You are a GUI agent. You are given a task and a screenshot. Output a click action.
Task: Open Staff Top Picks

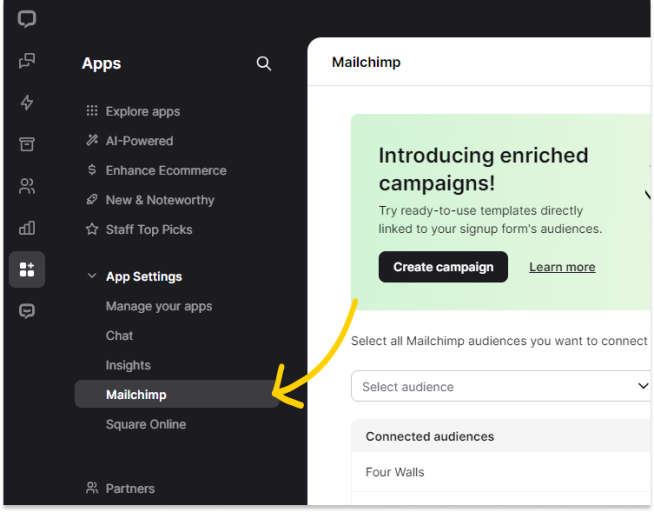139,230
